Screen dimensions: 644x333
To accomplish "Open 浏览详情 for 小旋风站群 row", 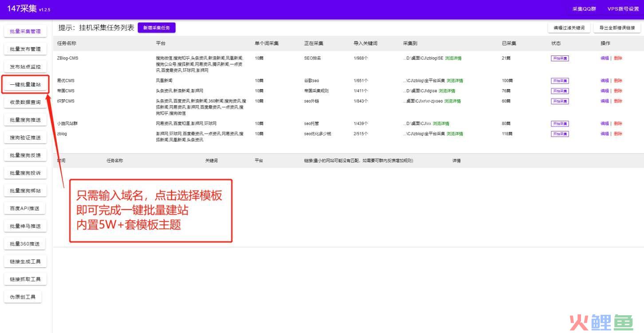I will [x=441, y=123].
